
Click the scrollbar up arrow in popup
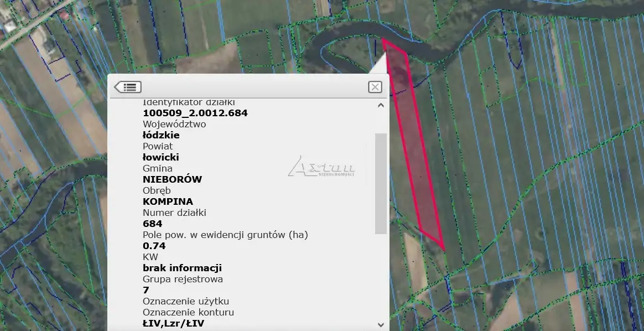tap(381, 105)
